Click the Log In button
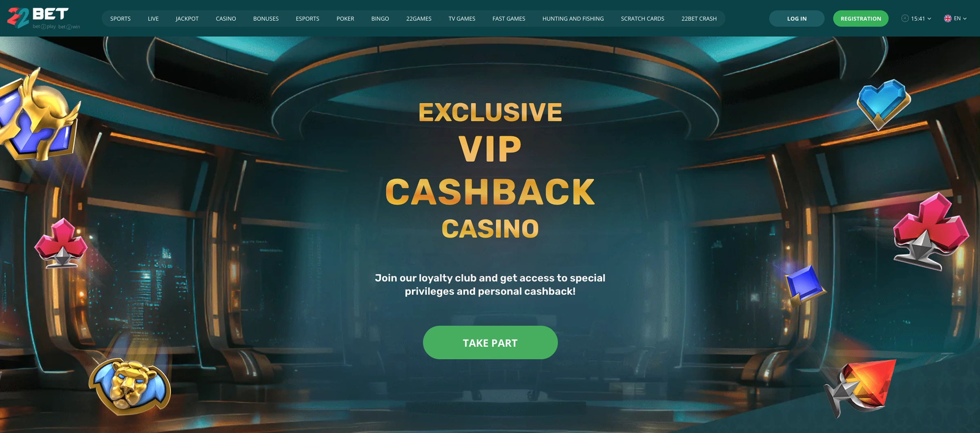This screenshot has height=433, width=980. click(797, 18)
